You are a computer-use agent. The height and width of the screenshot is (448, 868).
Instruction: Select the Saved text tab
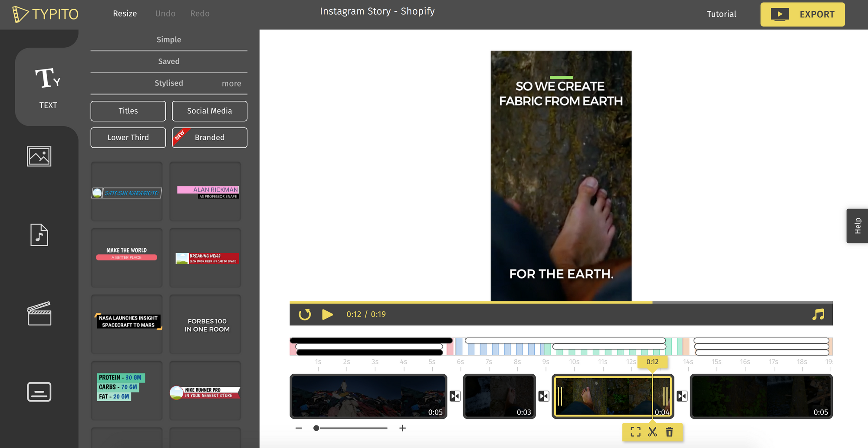coord(169,61)
